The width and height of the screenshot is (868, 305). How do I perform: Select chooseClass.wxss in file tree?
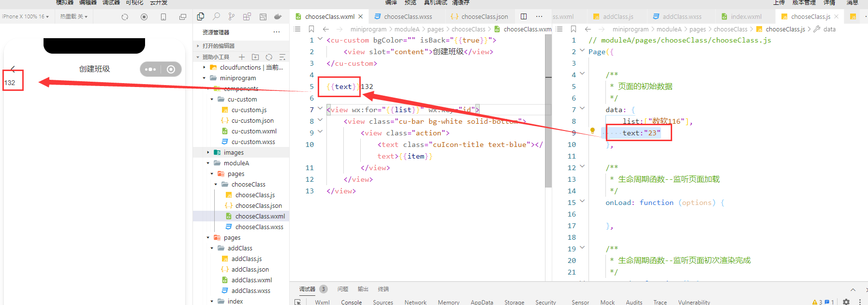(x=259, y=227)
